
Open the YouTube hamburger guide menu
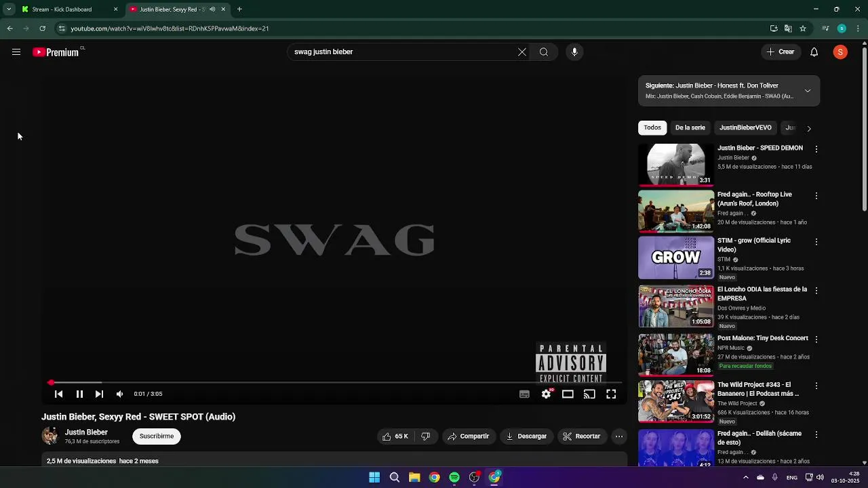click(16, 52)
